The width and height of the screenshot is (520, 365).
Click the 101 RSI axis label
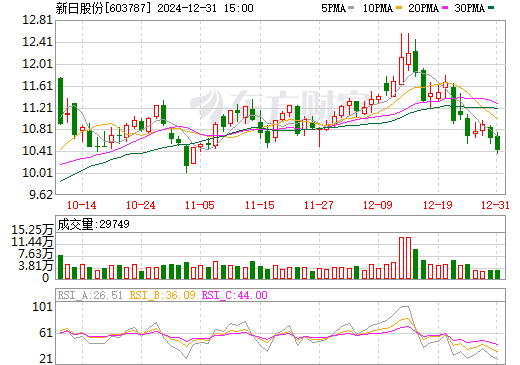pos(43,307)
